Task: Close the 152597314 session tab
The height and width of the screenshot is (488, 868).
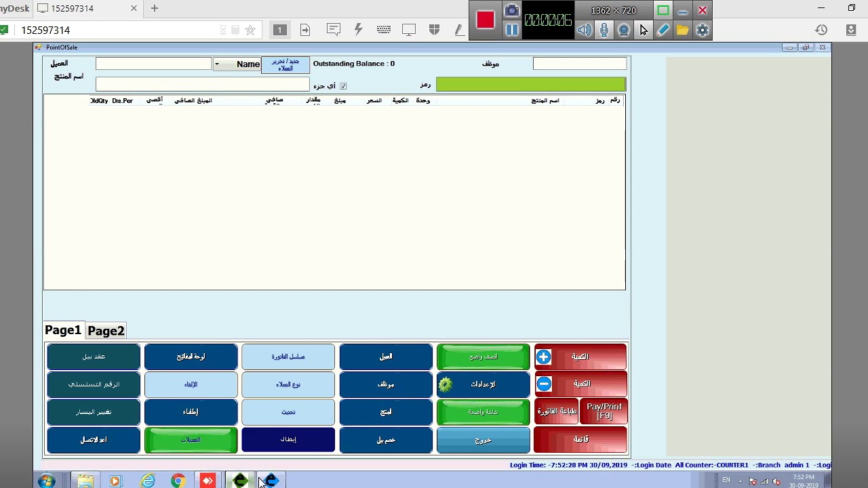Action: 134,8
